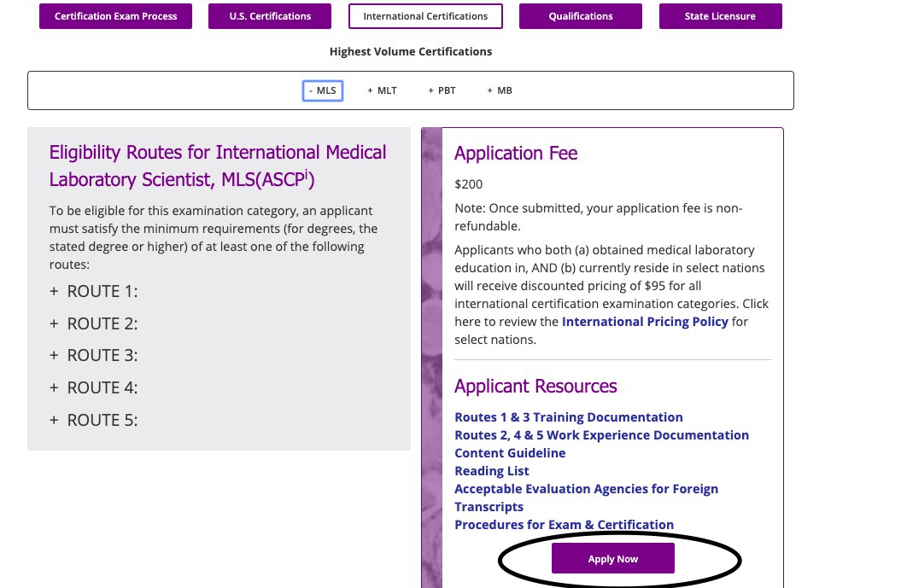Open the Qualifications tab
Image resolution: width=907 pixels, height=588 pixels.
point(580,16)
